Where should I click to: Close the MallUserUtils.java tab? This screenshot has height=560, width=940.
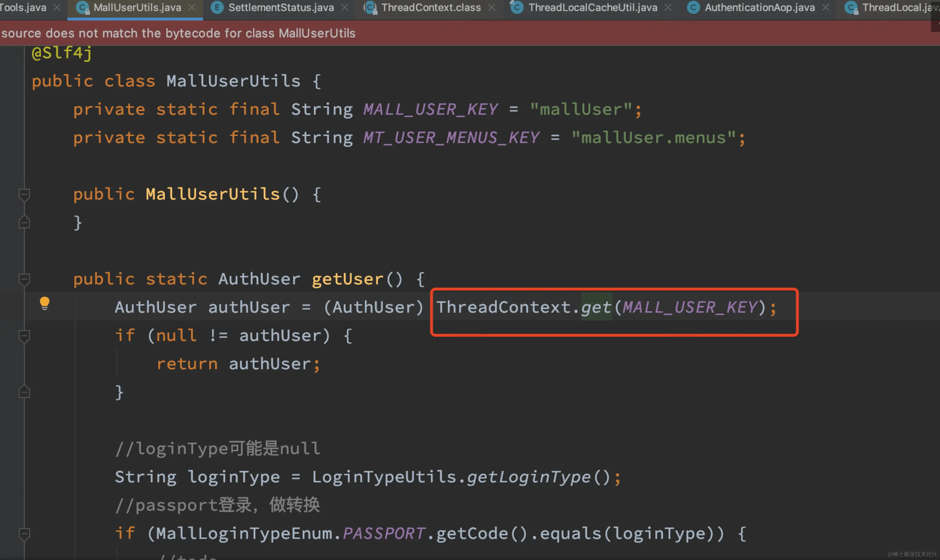[x=192, y=7]
